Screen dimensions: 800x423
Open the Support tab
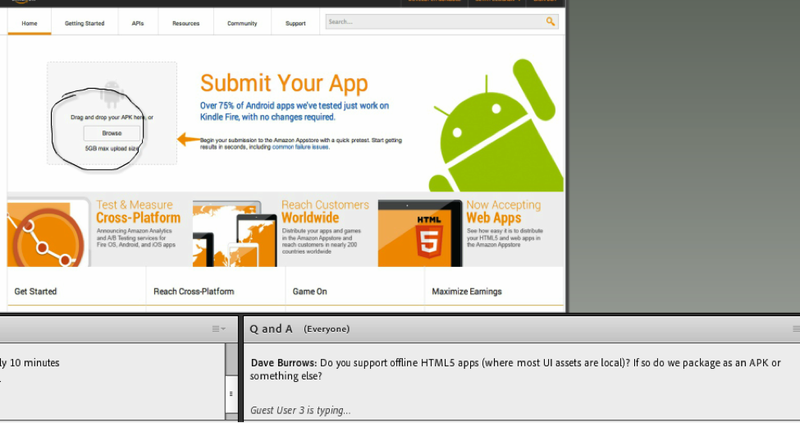click(295, 23)
